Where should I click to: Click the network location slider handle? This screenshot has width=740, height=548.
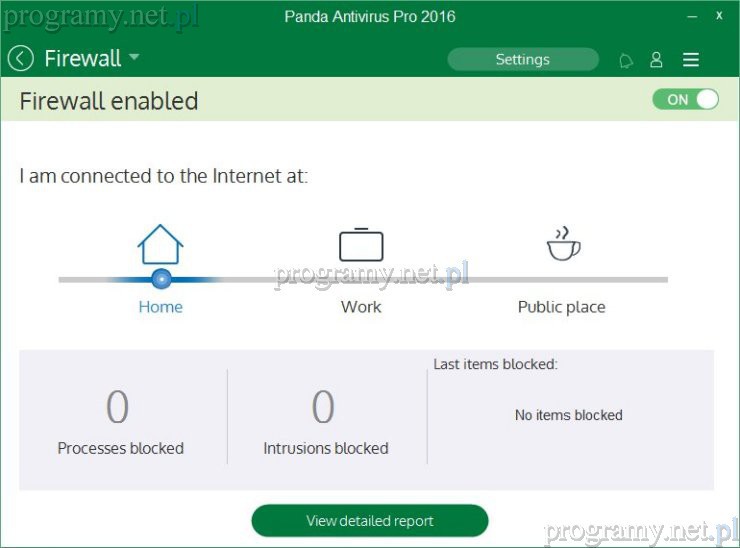click(x=161, y=279)
